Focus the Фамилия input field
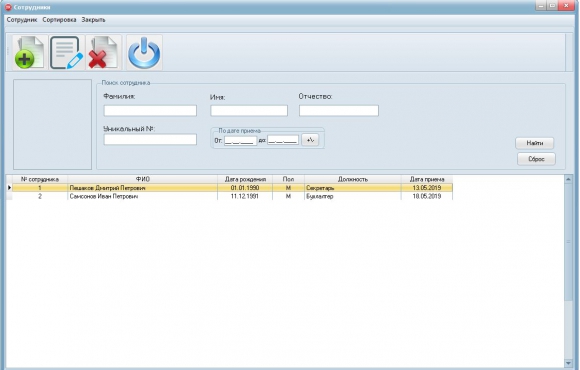The image size is (580, 370). point(150,110)
